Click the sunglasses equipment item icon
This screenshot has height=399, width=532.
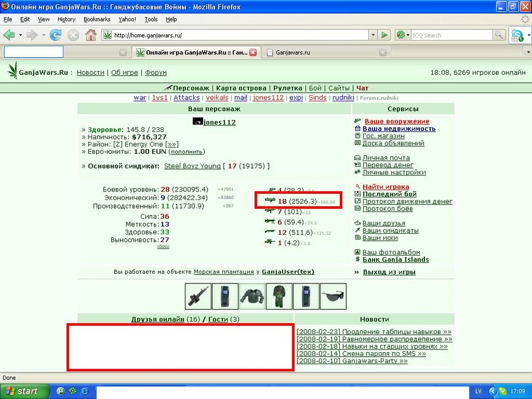tap(333, 297)
